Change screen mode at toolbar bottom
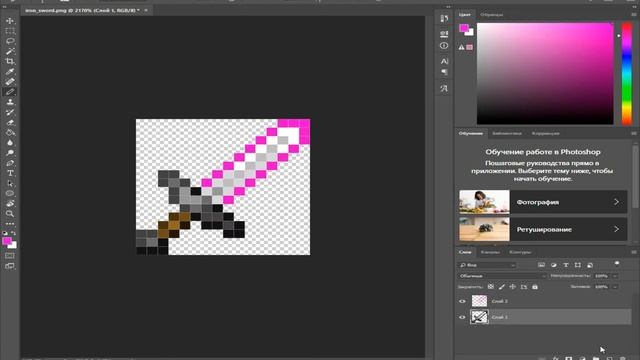This screenshot has width=640, height=360. [10, 266]
